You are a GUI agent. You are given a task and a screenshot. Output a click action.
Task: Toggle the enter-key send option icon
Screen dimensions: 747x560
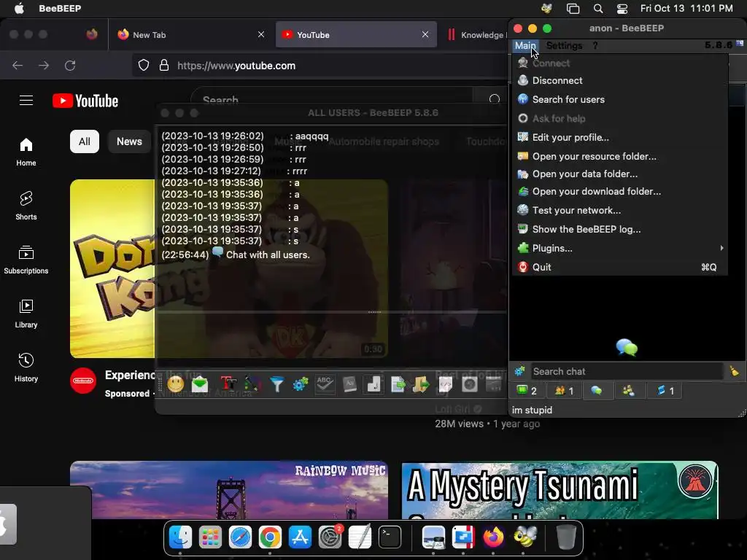coord(373,384)
